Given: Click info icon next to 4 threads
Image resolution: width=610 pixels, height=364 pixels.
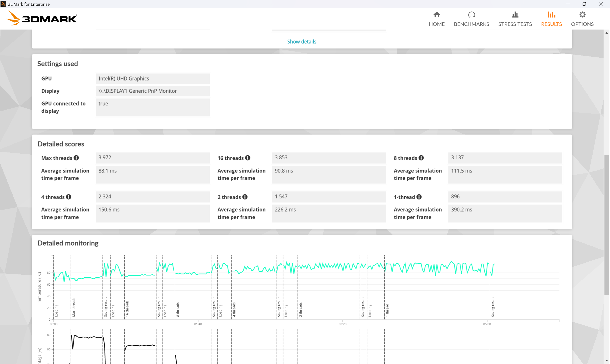Looking at the screenshot, I should coord(69,197).
